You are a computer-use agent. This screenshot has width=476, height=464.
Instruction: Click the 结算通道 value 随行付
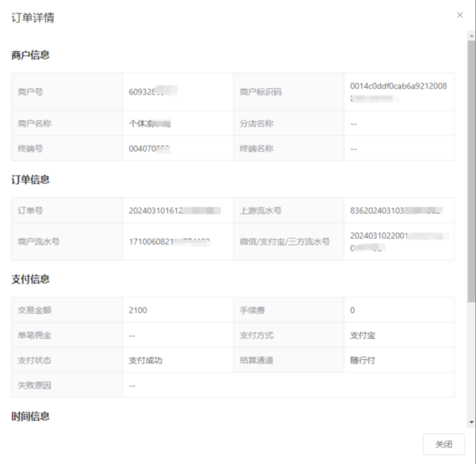pos(363,360)
